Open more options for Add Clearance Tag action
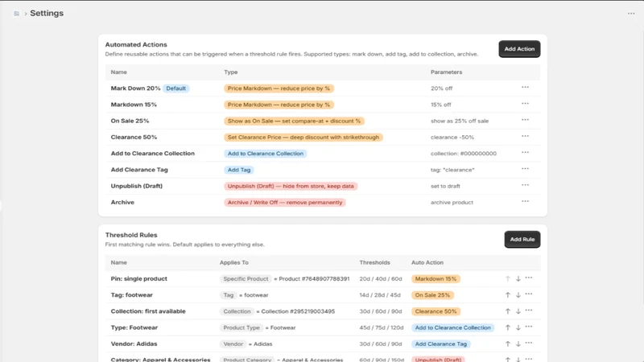Viewport: 644px width, 362px height. [525, 169]
